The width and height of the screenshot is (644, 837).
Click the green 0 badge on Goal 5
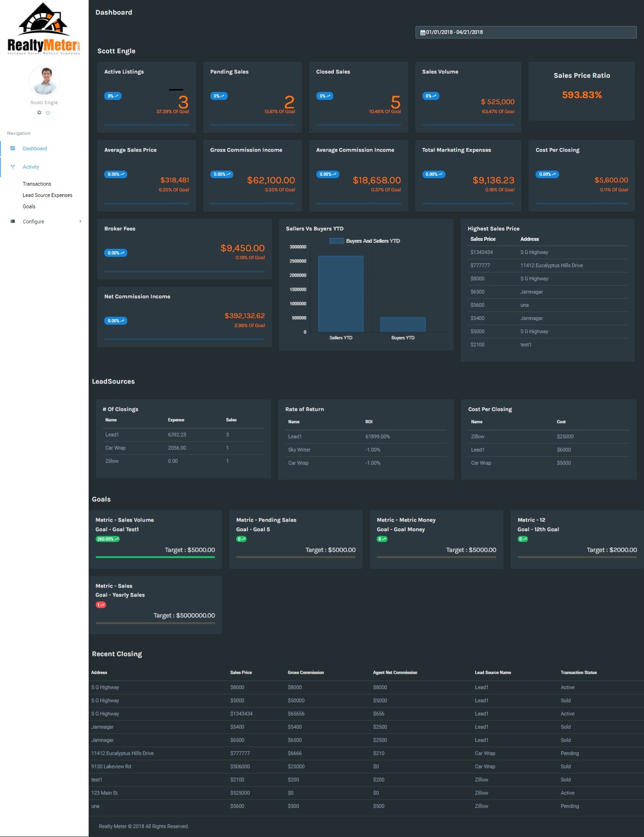241,539
